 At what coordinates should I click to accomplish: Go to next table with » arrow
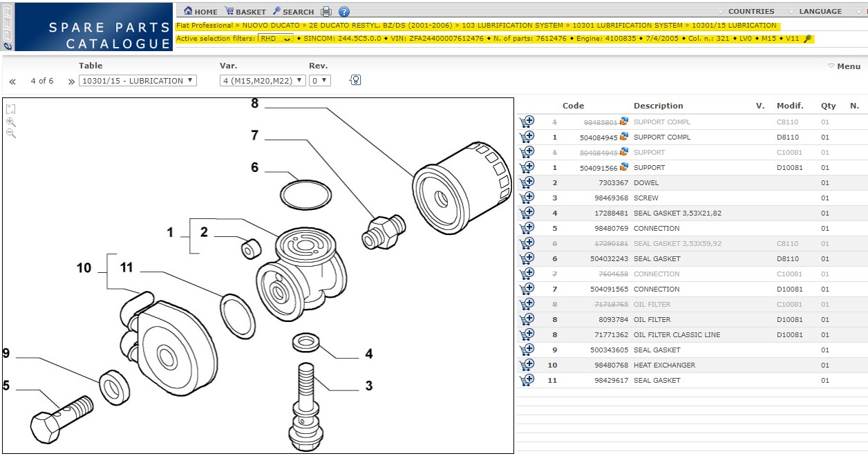[71, 82]
